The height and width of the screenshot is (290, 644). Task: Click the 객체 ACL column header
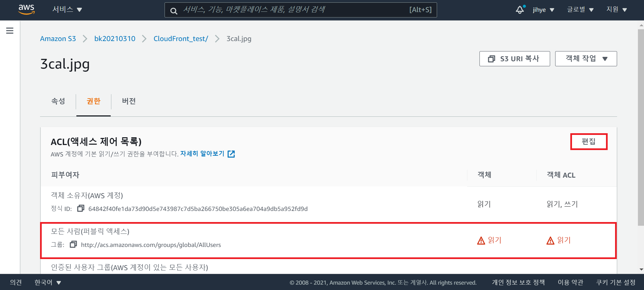click(x=561, y=175)
